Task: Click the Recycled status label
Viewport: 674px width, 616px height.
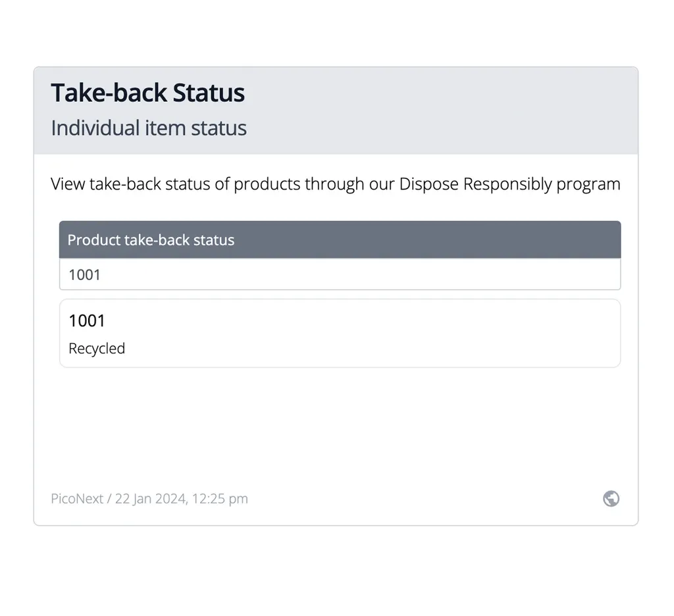Action: point(97,348)
